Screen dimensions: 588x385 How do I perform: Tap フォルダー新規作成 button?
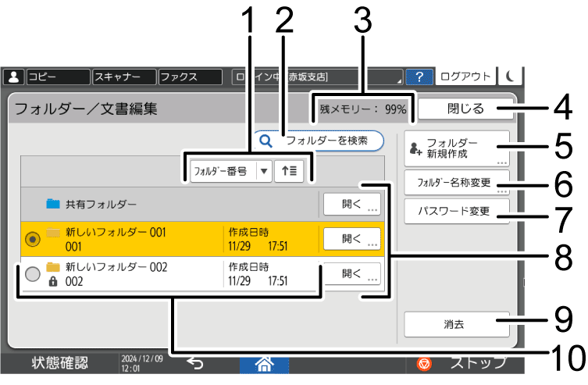[x=457, y=148]
